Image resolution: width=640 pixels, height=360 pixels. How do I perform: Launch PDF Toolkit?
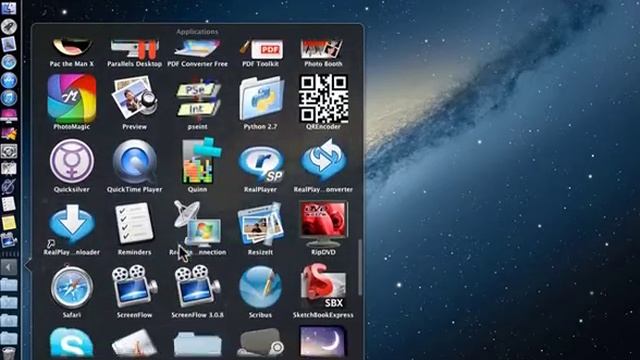(261, 49)
